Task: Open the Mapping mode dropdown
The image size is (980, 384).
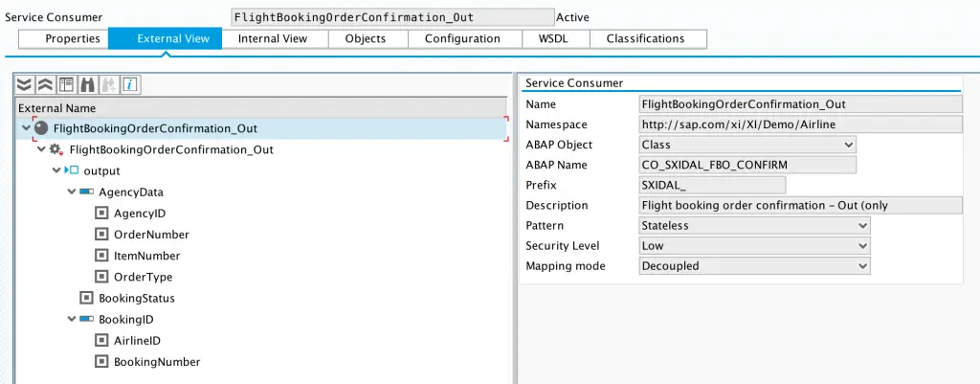Action: (754, 266)
